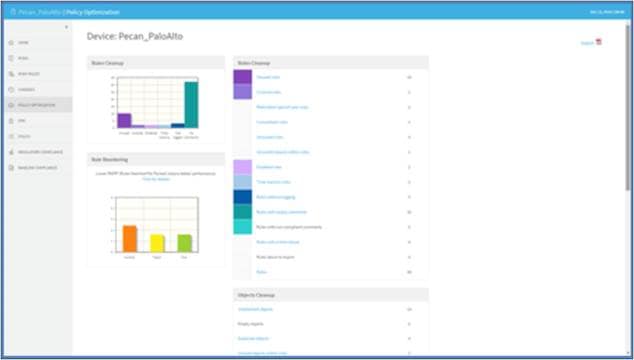Click the dark blue swatch beside Rules without logging
The image size is (634, 360).
(243, 197)
